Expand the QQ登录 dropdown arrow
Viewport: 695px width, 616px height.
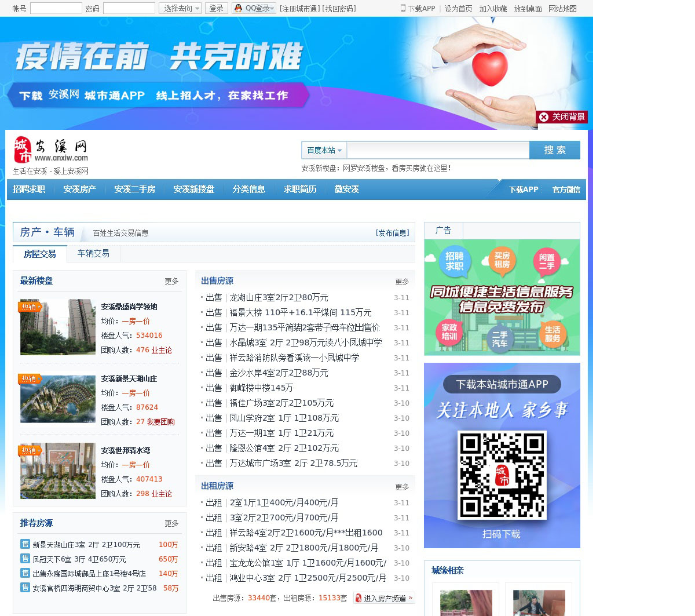pos(272,8)
